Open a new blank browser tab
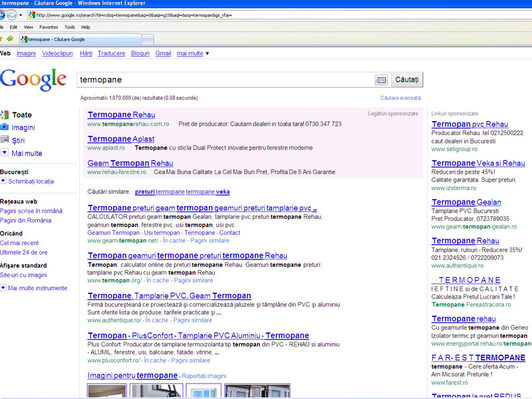The width and height of the screenshot is (532, 399). 148,40
